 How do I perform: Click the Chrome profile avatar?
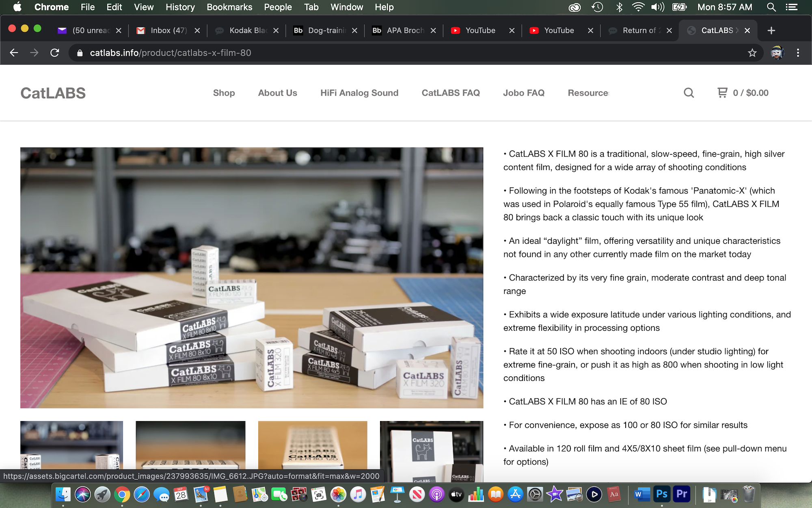(777, 53)
